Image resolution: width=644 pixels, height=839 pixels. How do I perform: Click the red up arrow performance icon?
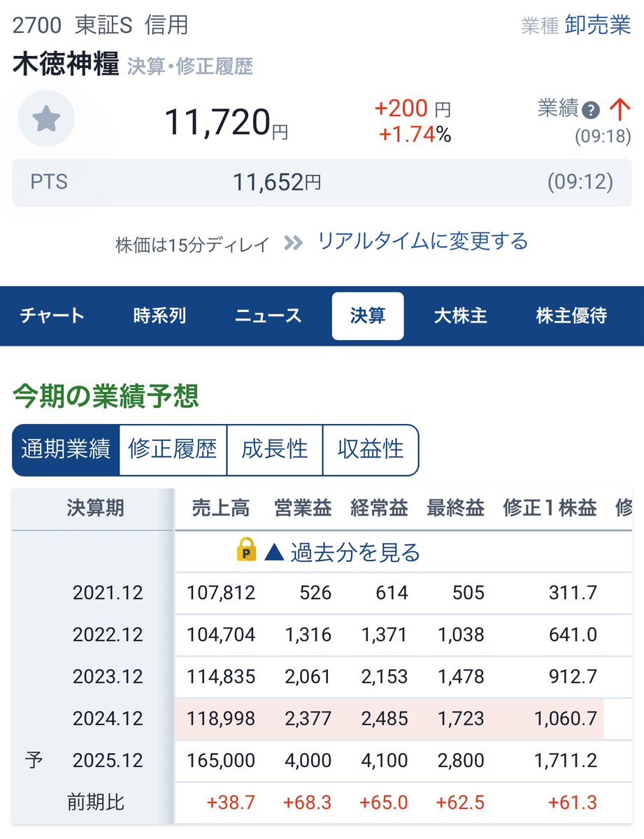(620, 109)
